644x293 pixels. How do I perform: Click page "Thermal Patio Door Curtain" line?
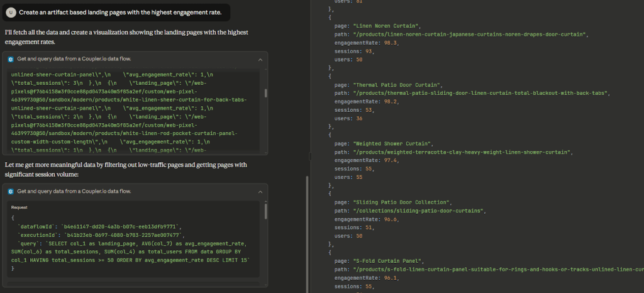point(387,85)
